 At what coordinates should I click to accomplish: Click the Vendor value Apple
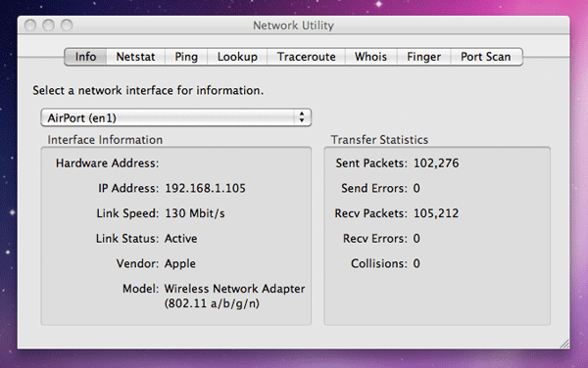(x=180, y=264)
